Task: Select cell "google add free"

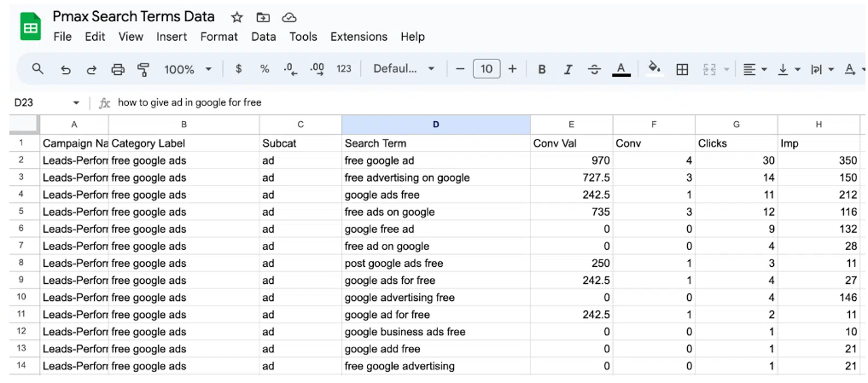Action: (435, 349)
